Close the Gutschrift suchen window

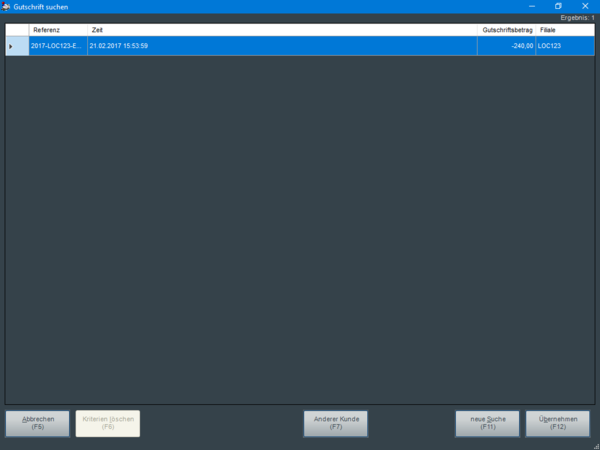585,7
